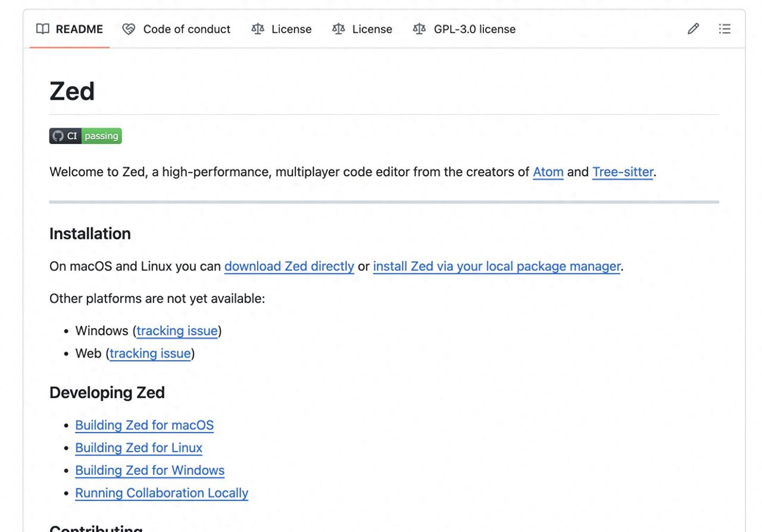Go to Building Zed for Linux

click(139, 447)
